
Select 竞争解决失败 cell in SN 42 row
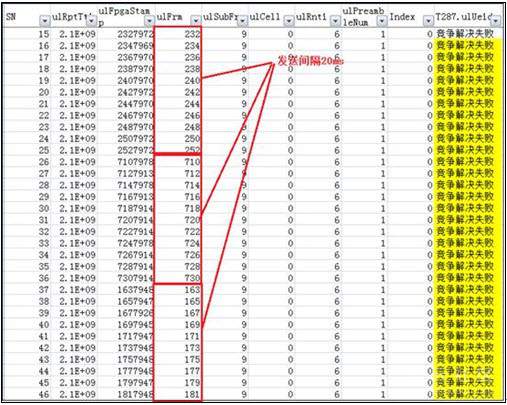pos(465,348)
